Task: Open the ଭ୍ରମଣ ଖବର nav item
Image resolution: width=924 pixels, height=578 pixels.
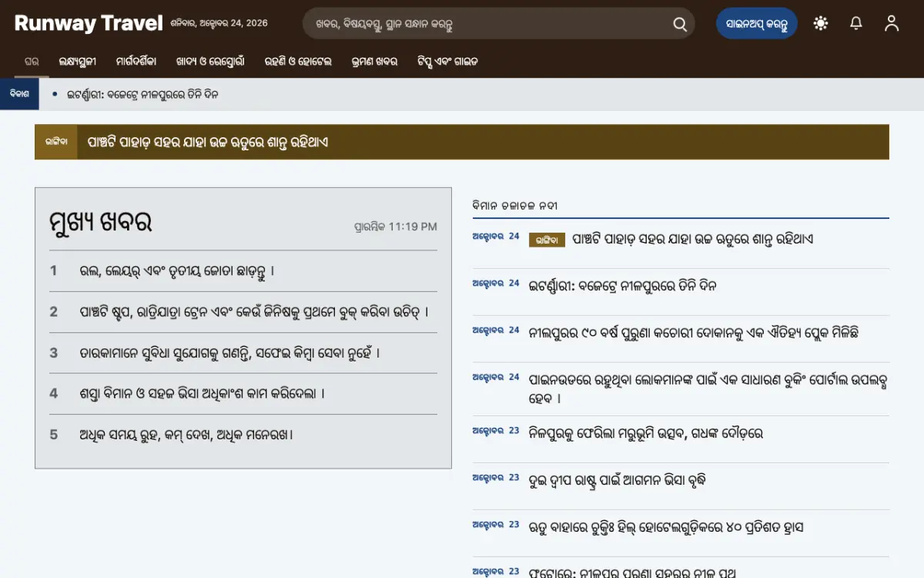Action: point(374,62)
